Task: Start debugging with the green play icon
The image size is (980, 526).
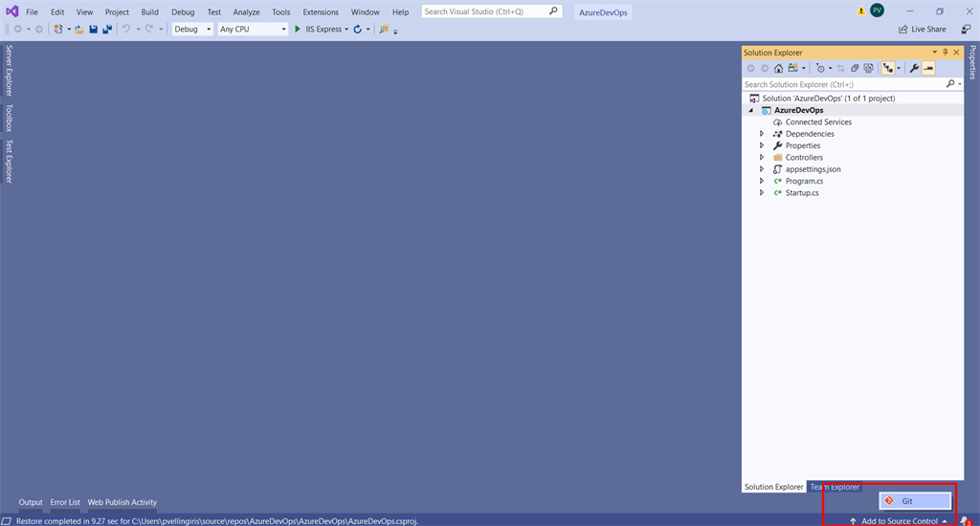Action: [x=298, y=29]
